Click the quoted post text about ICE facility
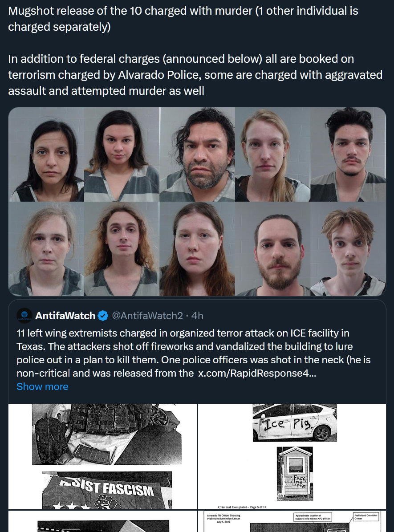The height and width of the screenshot is (532, 394). (x=193, y=353)
